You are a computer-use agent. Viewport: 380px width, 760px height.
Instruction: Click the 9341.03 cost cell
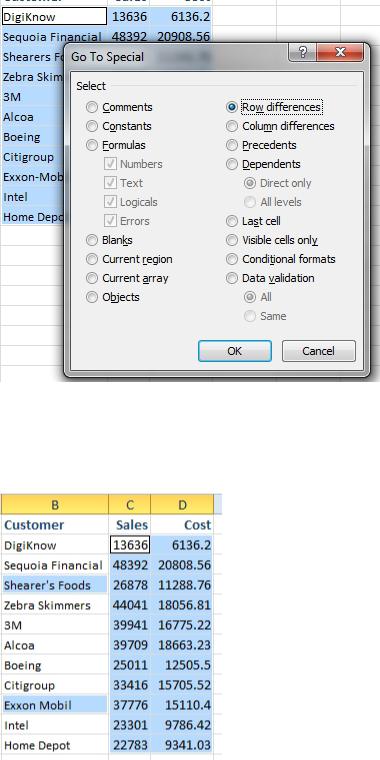182,745
